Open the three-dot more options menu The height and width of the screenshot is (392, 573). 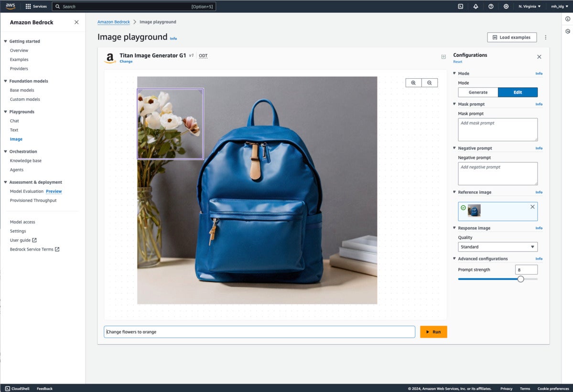pyautogui.click(x=546, y=37)
